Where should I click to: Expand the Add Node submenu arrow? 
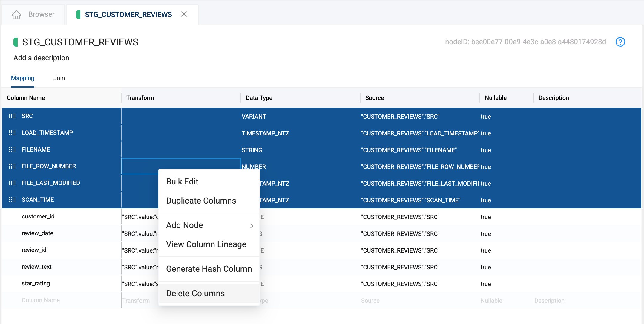pyautogui.click(x=251, y=226)
